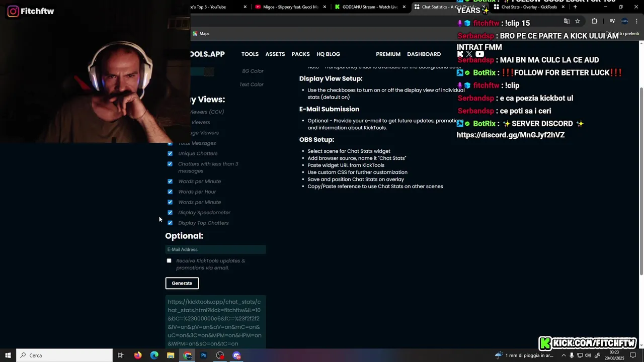The width and height of the screenshot is (644, 362).
Task: Toggle Chatters with less than 3 messages
Action: pyautogui.click(x=170, y=164)
